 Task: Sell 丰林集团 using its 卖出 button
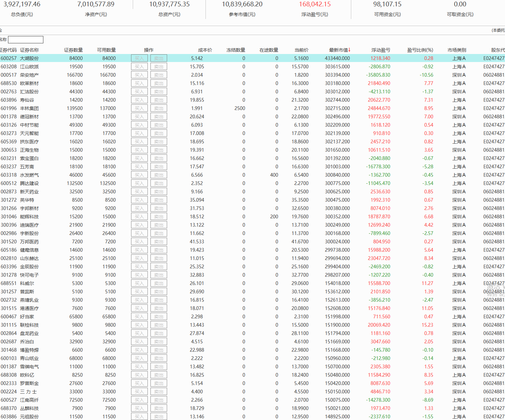tap(158, 108)
